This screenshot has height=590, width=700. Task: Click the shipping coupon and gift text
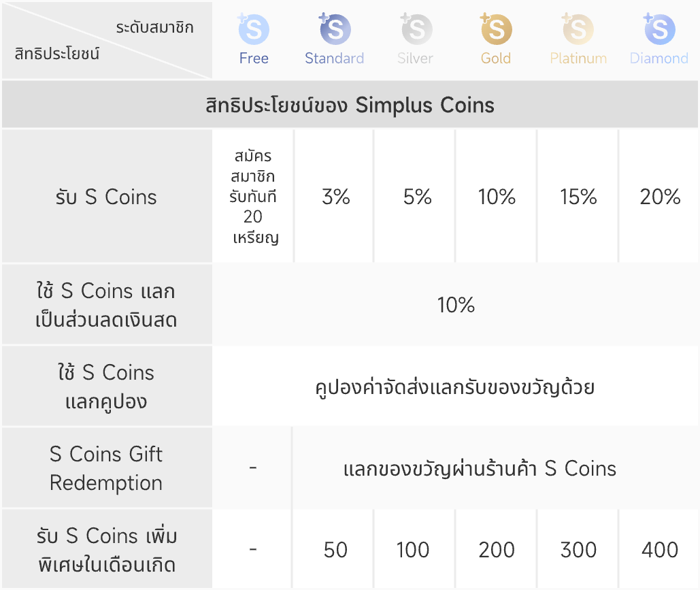coord(456,387)
